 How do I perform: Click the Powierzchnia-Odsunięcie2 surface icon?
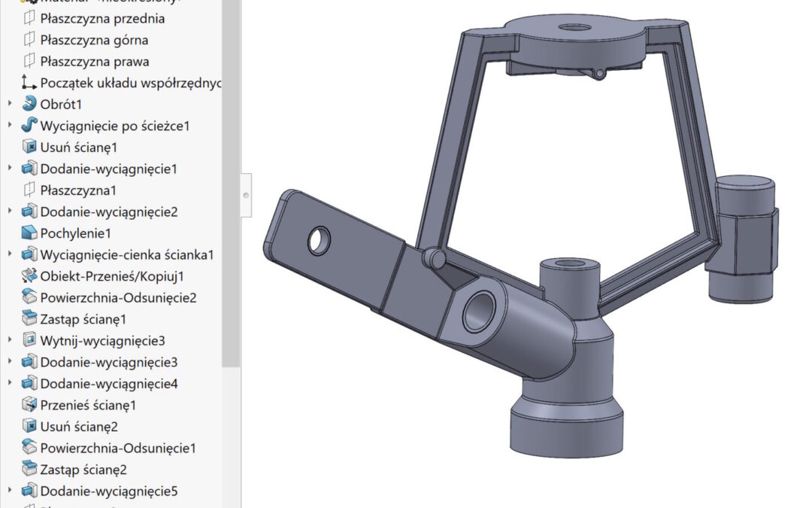click(29, 297)
